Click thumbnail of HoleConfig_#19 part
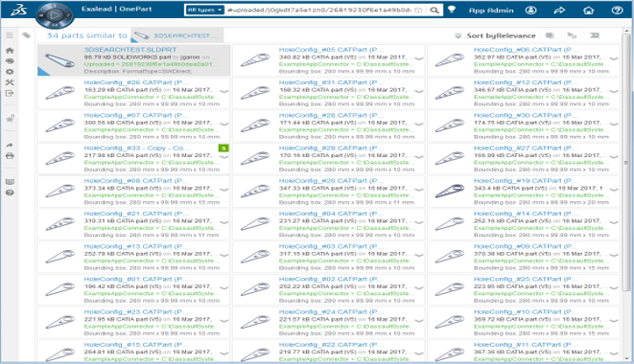The height and width of the screenshot is (364, 634). click(450, 191)
